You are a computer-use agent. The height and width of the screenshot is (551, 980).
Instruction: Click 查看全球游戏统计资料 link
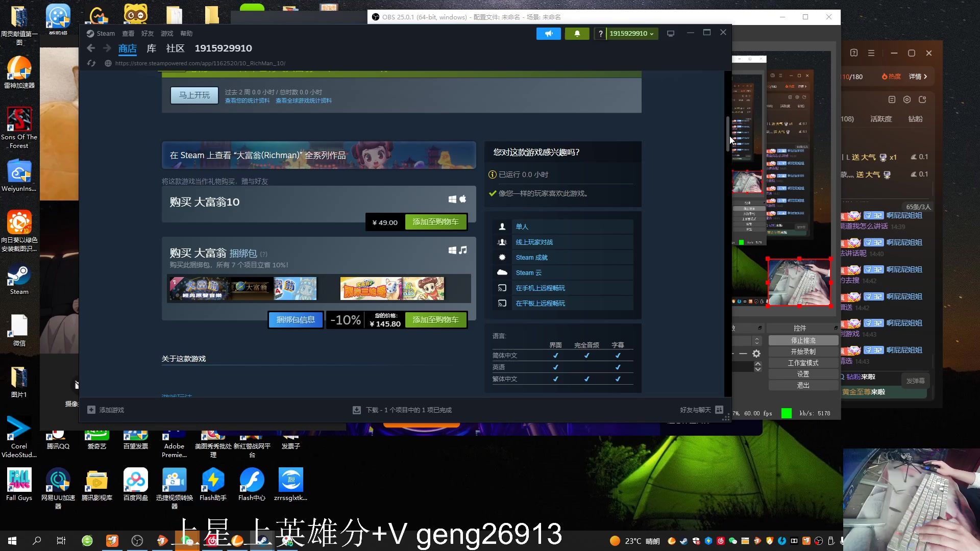pos(303,101)
